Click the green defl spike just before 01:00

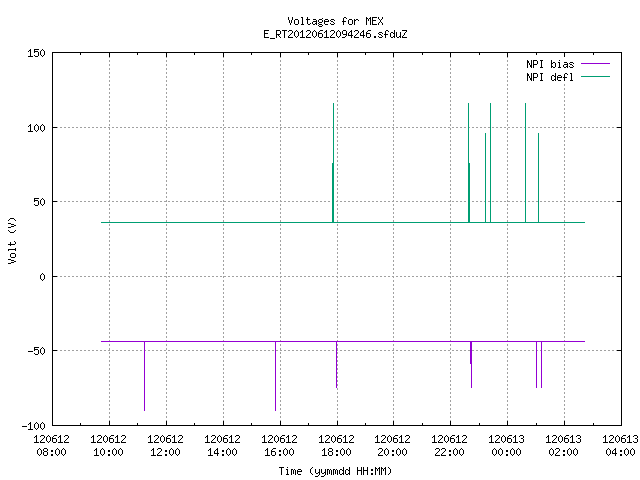point(526,163)
